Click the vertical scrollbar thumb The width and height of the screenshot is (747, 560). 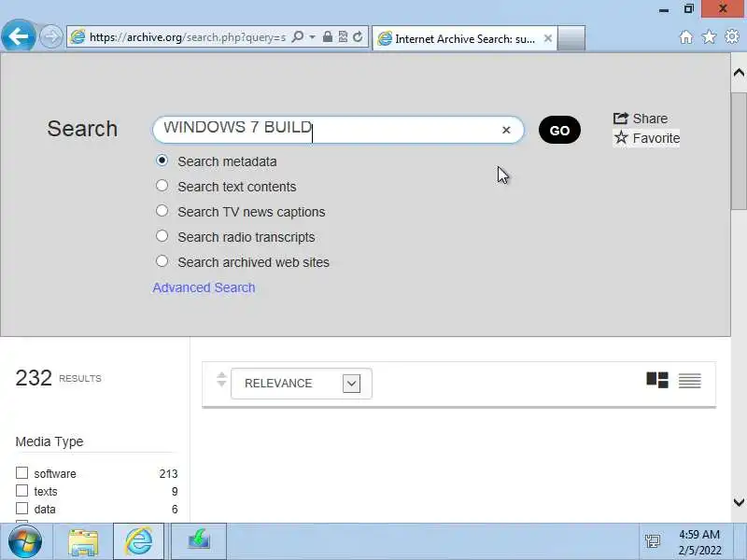pyautogui.click(x=739, y=151)
